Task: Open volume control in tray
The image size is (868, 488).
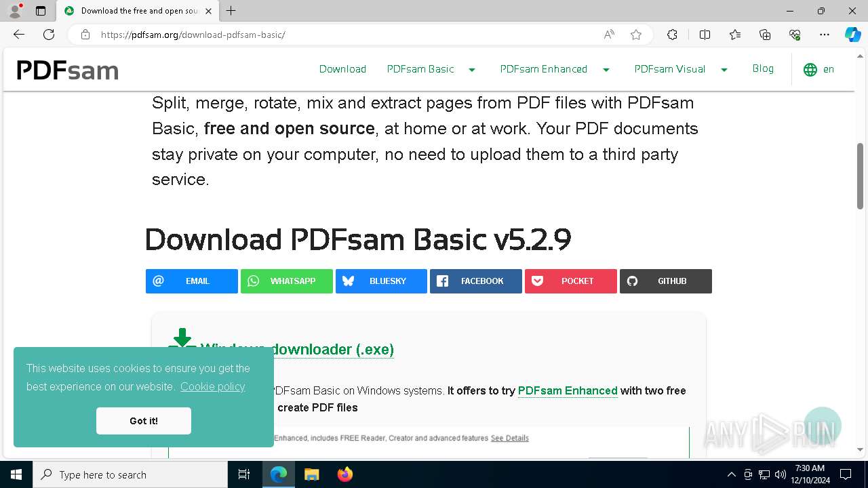Action: [780, 474]
